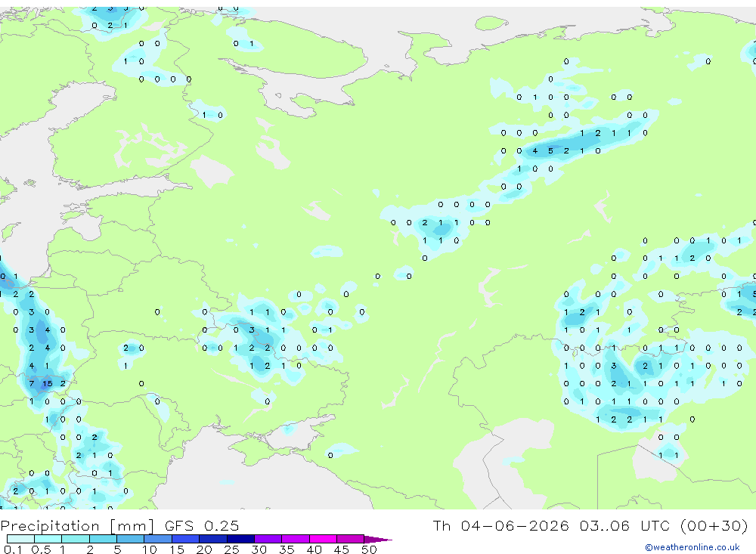Select legend swatch between 40 and 45

coord(323,539)
